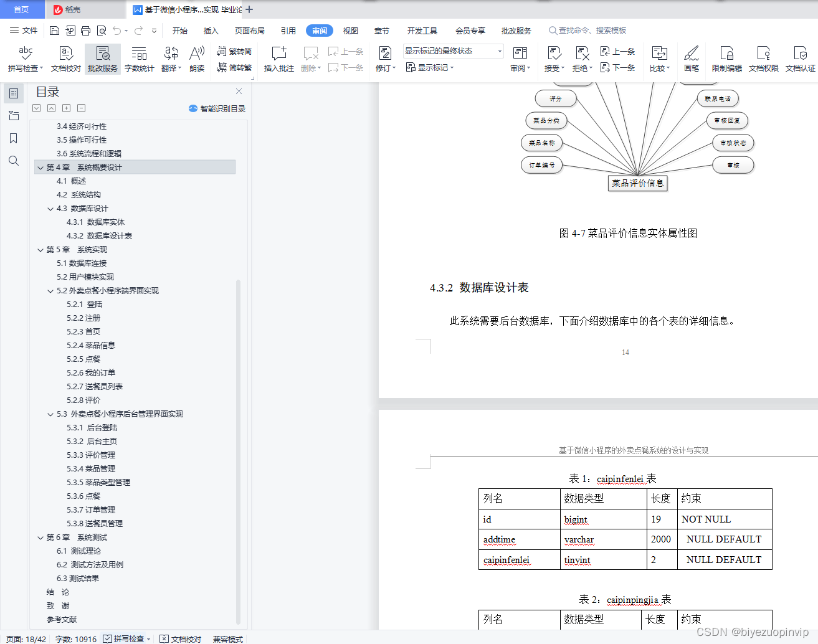Open the quick toolbar customize dropdown arrow
The width and height of the screenshot is (818, 644).
click(x=154, y=31)
